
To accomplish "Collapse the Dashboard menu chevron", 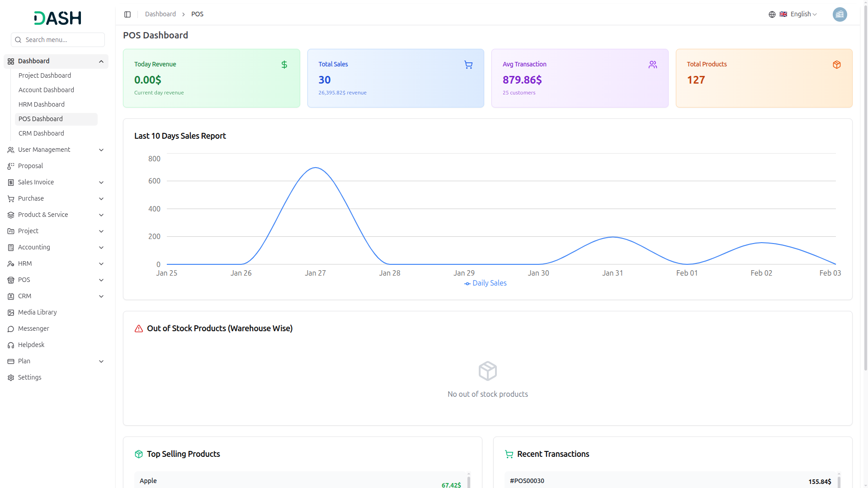I will [101, 61].
